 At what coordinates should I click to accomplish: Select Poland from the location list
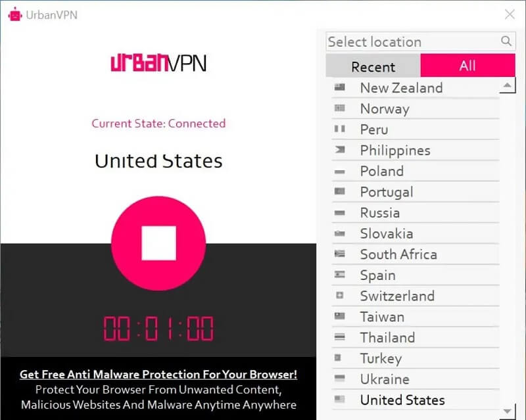point(382,171)
